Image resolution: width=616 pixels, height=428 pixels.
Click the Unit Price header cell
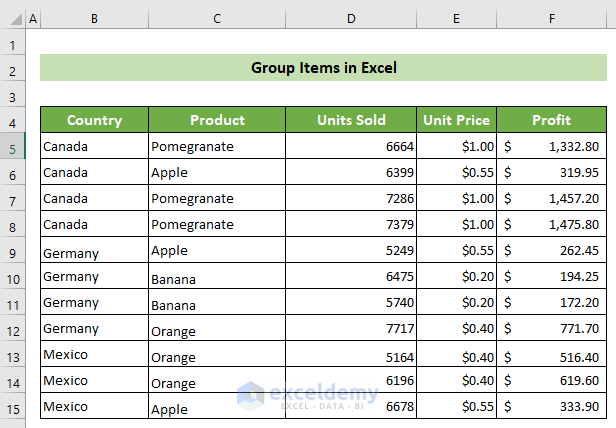tap(456, 120)
